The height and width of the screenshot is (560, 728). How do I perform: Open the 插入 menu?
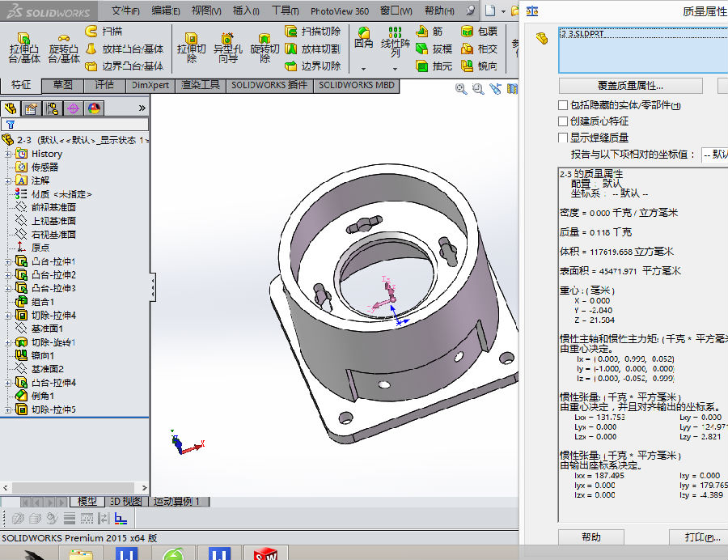click(x=246, y=11)
